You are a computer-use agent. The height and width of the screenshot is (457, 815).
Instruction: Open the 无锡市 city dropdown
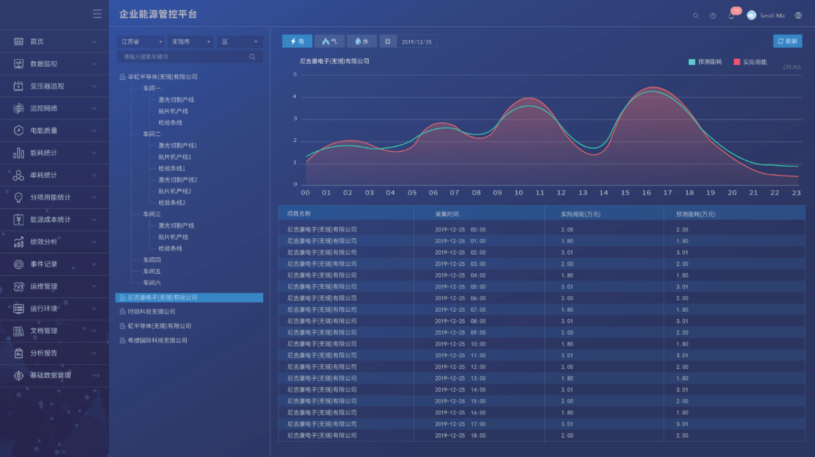[191, 42]
